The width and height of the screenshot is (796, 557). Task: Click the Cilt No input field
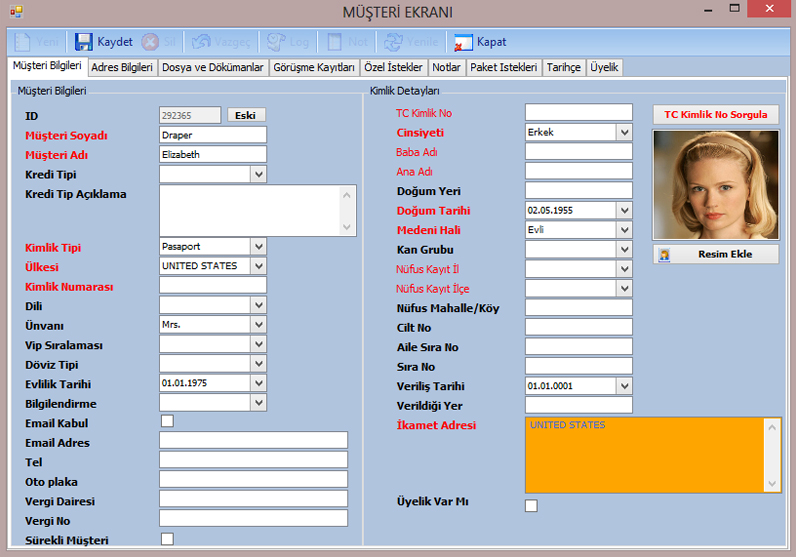(579, 327)
